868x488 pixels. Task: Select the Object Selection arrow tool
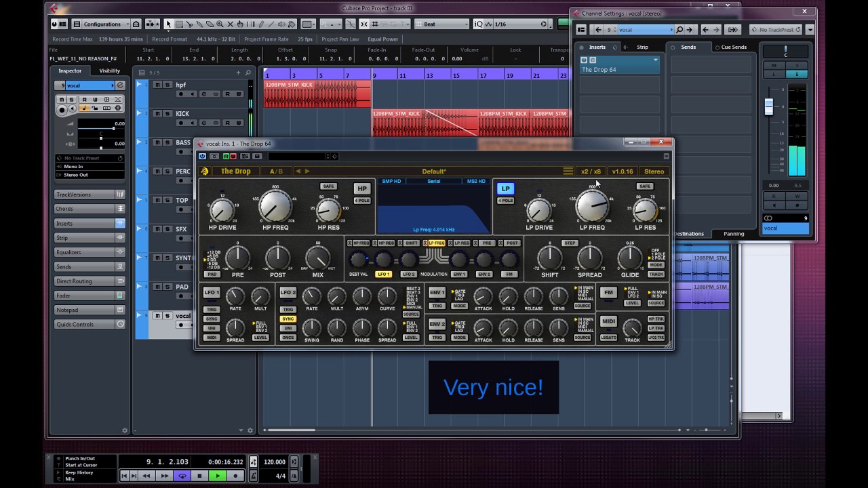pyautogui.click(x=169, y=24)
